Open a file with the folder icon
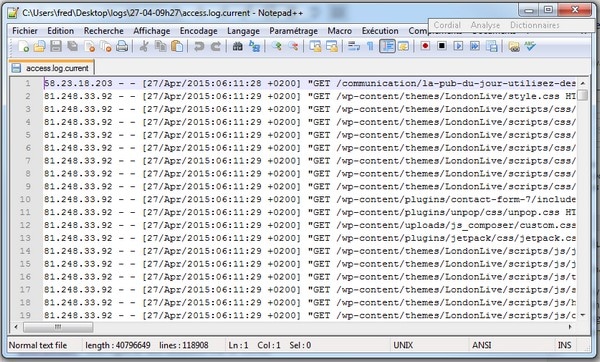The width and height of the screenshot is (600, 362). point(39,47)
